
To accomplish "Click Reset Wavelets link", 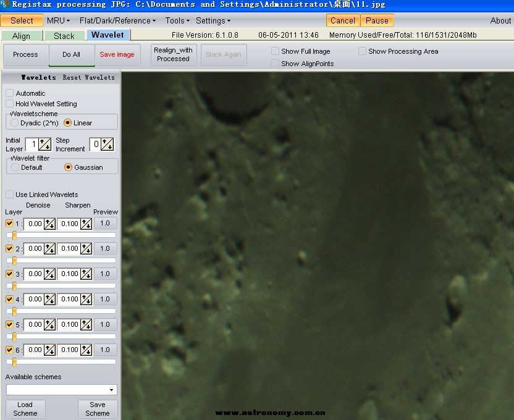I will coord(88,78).
